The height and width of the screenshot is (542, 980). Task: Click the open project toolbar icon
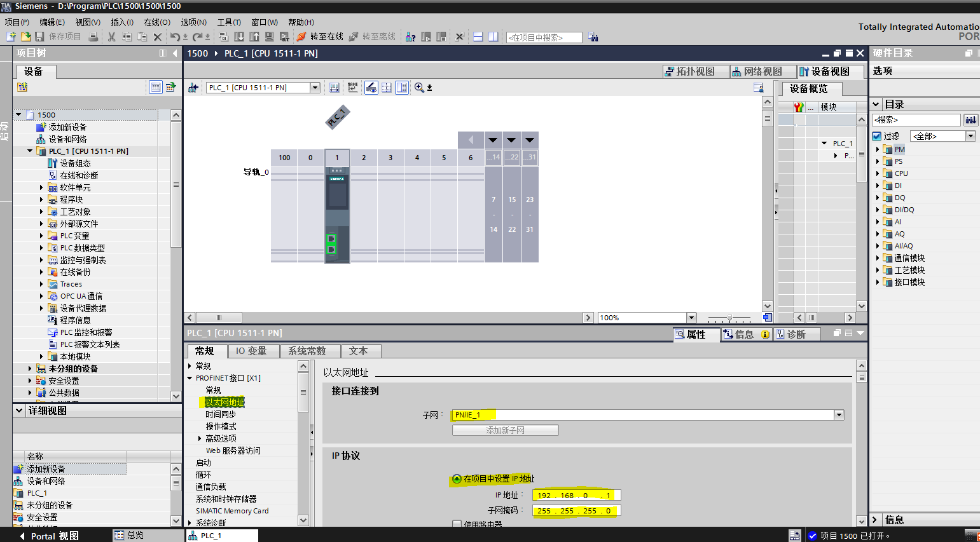25,37
